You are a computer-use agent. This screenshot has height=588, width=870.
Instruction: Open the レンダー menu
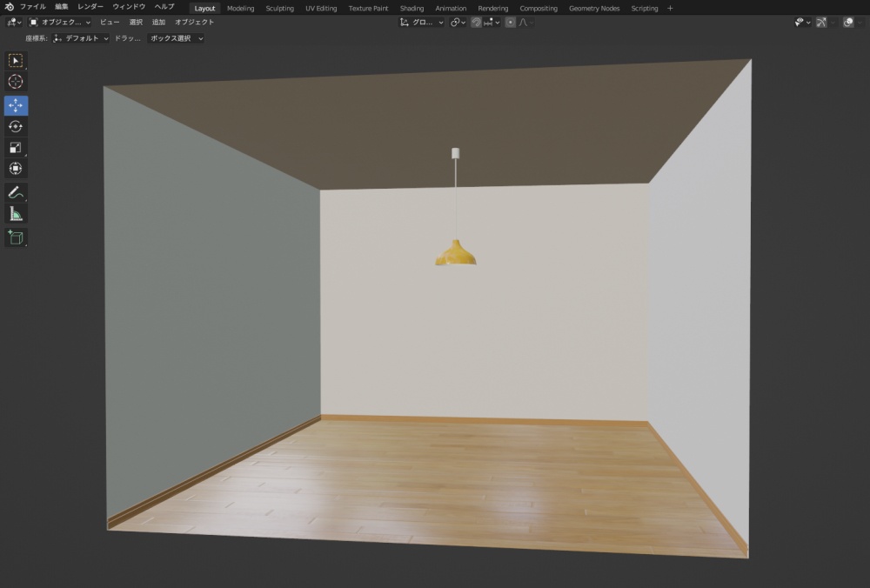pyautogui.click(x=89, y=5)
